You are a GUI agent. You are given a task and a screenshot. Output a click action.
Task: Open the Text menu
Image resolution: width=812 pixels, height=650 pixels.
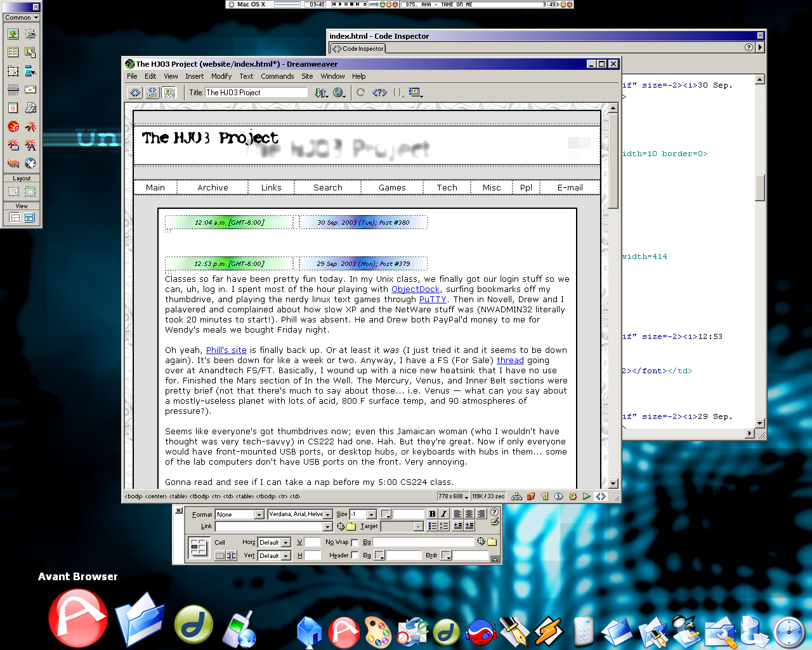[x=246, y=76]
